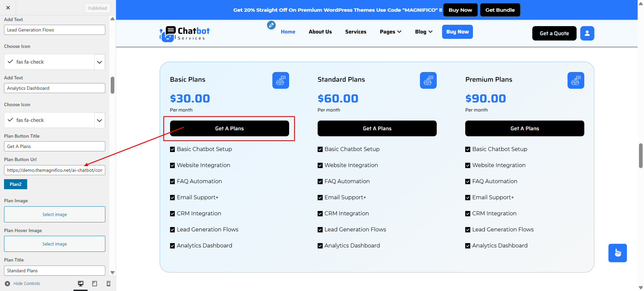Viewport: 644px width, 291px height.
Task: Click the Chatbot Services logo
Action: tap(185, 33)
